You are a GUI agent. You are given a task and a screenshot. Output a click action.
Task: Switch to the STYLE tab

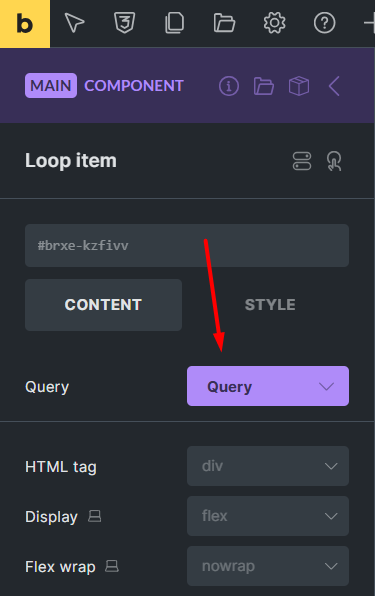point(270,305)
